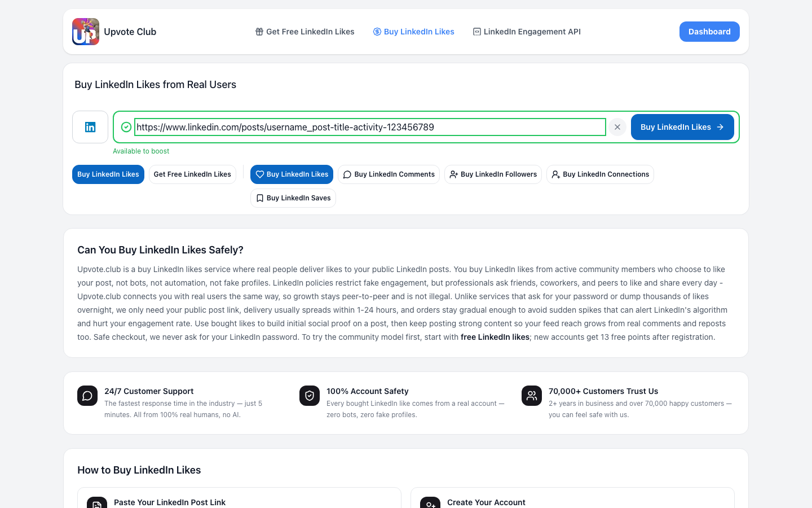The height and width of the screenshot is (508, 812).
Task: Click the 100% Account Safety shield icon
Action: click(x=310, y=396)
